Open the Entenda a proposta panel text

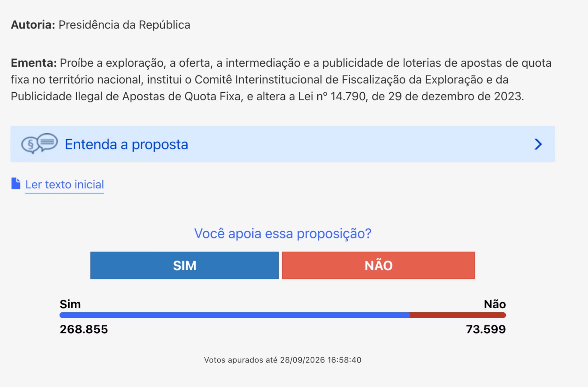126,144
